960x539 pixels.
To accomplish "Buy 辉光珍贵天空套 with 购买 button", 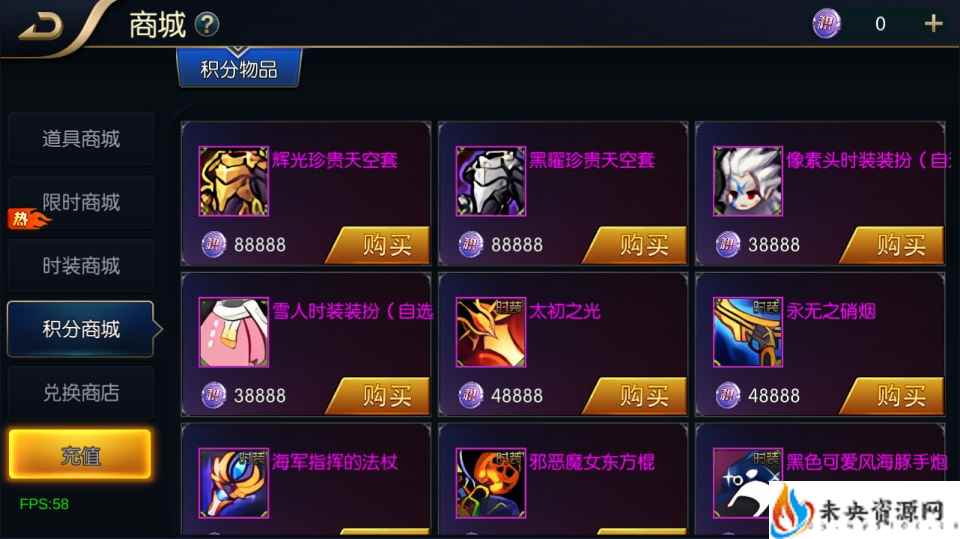I will click(378, 246).
